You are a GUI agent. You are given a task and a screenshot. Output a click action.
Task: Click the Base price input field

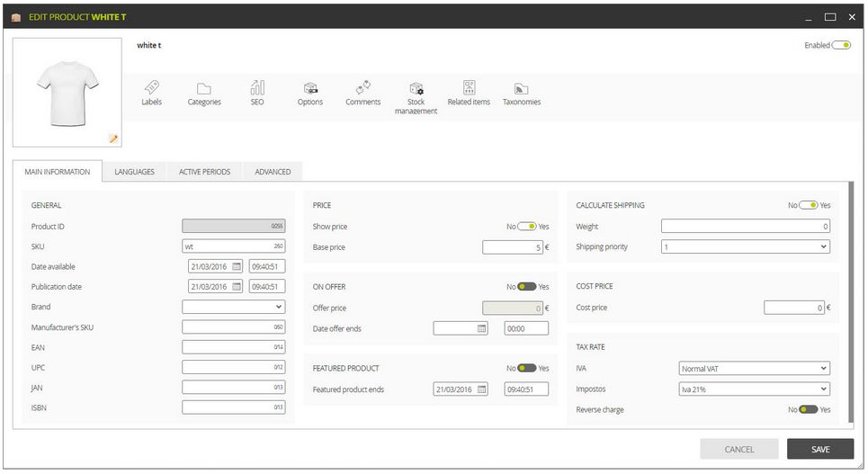[513, 247]
